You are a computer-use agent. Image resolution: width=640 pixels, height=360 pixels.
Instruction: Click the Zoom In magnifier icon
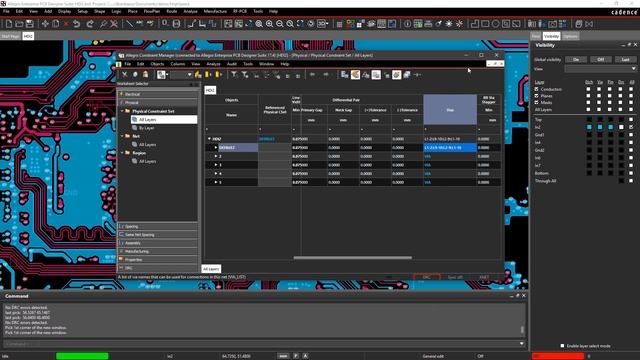269,24
